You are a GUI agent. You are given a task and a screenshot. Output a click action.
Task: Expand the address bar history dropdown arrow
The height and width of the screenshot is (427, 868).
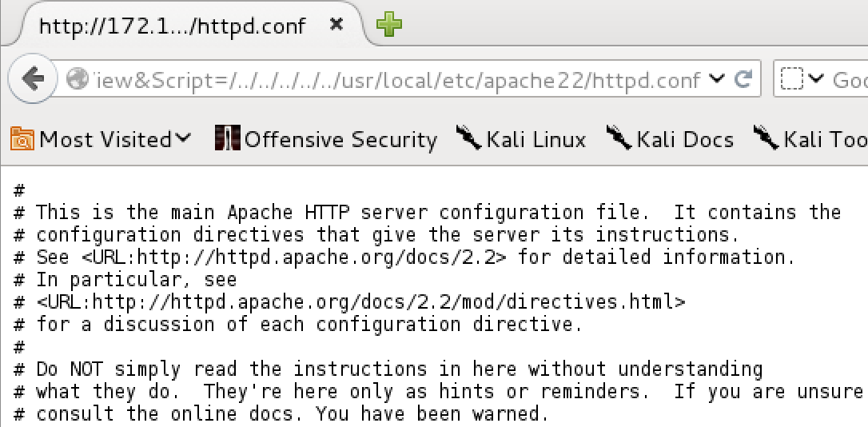click(716, 79)
